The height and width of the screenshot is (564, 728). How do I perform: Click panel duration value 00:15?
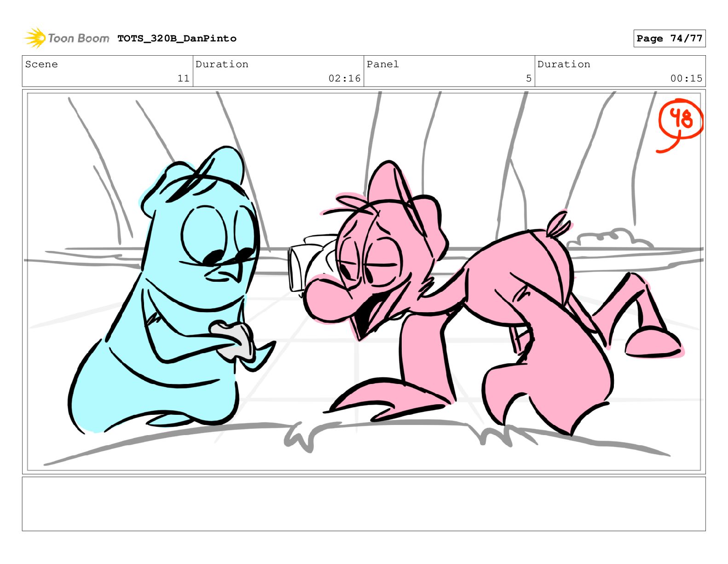click(x=686, y=79)
